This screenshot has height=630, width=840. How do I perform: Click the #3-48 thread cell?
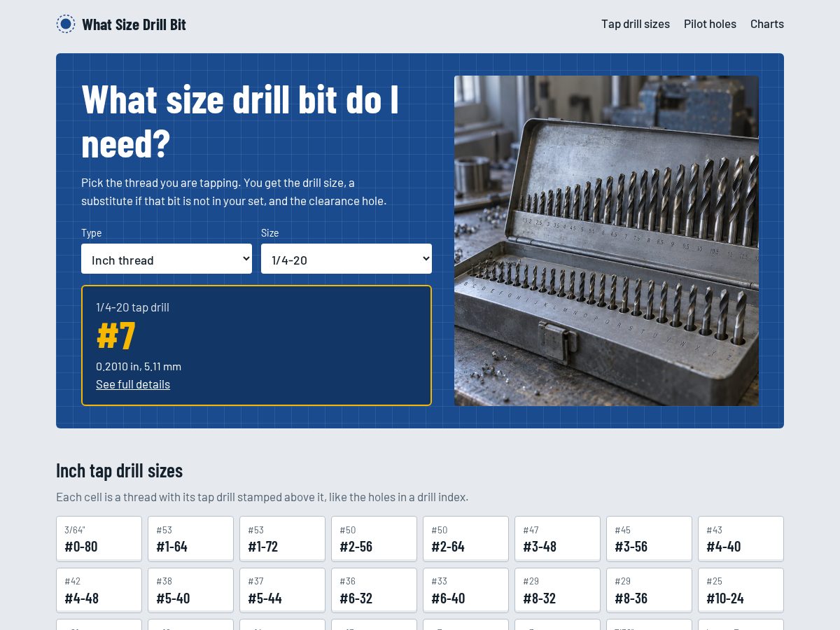[x=557, y=539]
